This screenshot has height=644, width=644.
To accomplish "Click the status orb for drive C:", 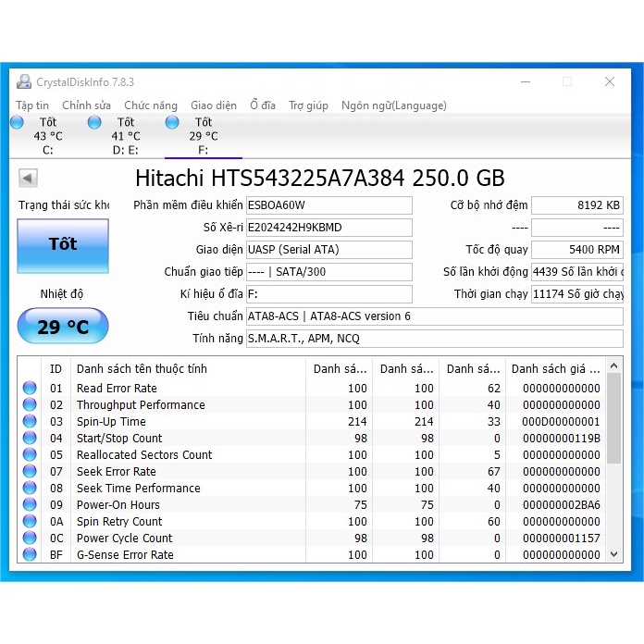I will click(x=17, y=122).
